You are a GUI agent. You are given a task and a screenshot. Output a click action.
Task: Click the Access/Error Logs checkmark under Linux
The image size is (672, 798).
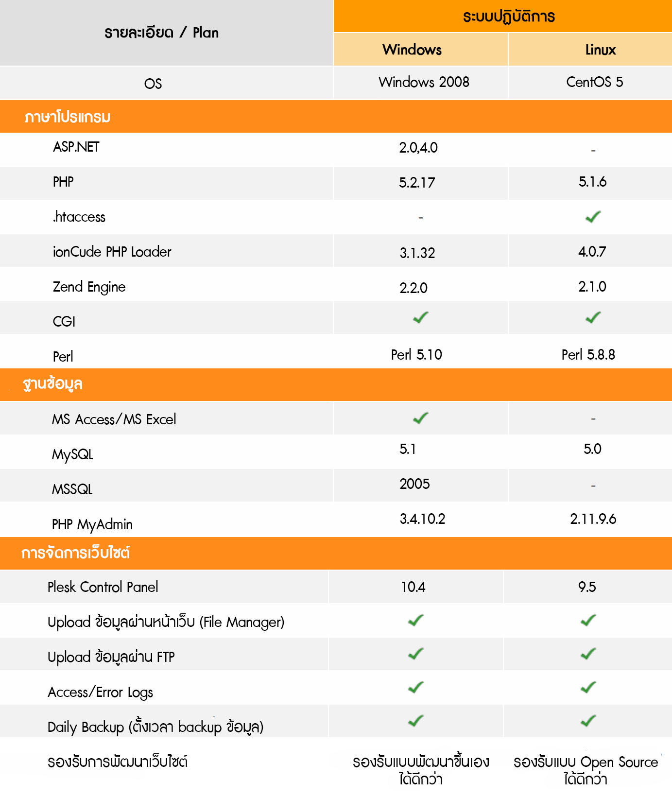pos(588,687)
